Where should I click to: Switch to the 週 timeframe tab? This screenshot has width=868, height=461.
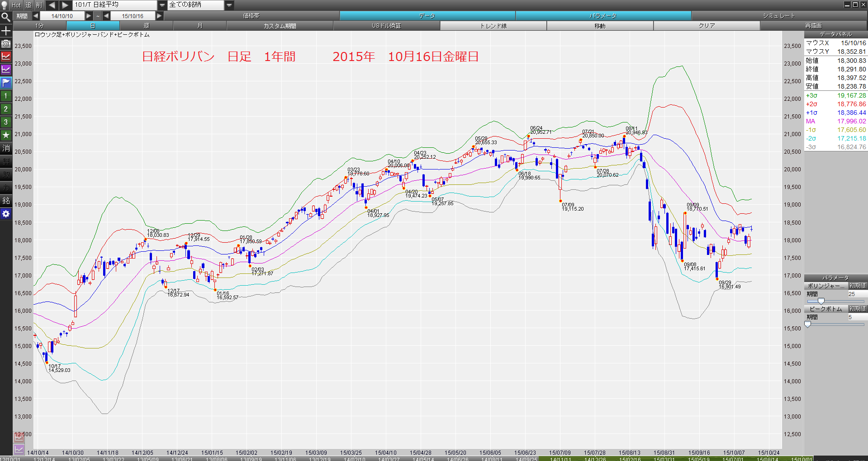(x=146, y=26)
